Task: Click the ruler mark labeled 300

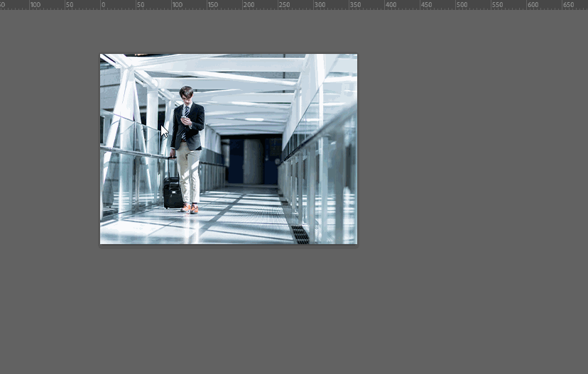Action: click(320, 5)
